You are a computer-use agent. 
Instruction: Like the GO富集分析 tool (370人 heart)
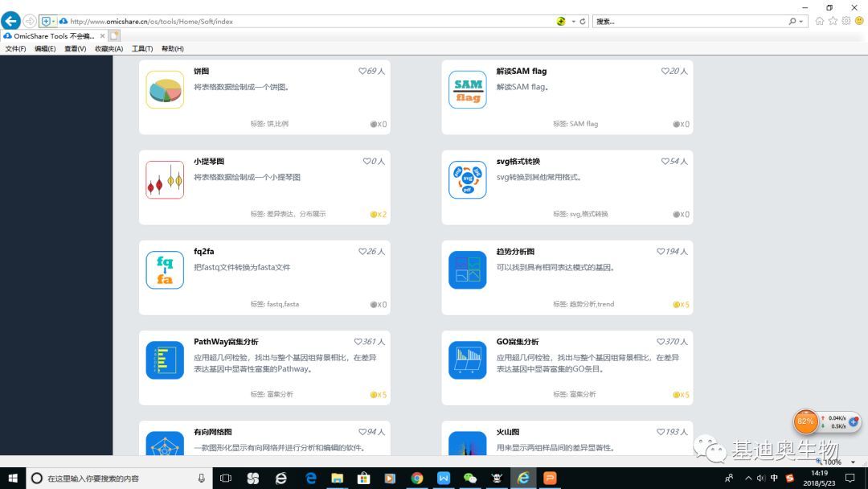661,342
